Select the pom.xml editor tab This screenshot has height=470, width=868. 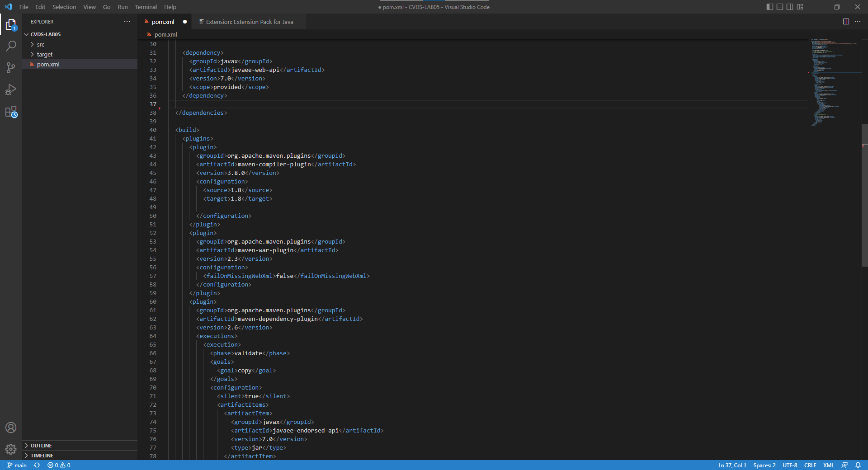coord(163,22)
